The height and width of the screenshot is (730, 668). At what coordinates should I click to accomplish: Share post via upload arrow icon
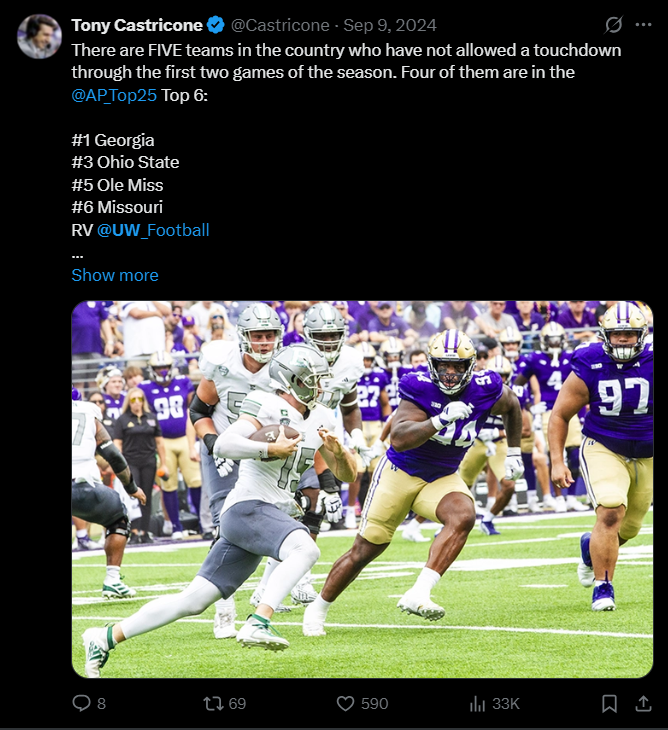coord(643,703)
